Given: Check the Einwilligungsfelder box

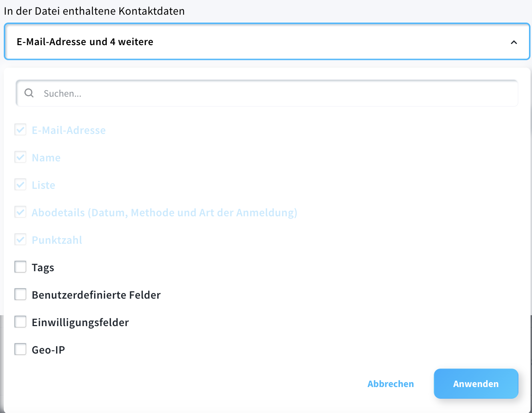Looking at the screenshot, I should coord(20,322).
